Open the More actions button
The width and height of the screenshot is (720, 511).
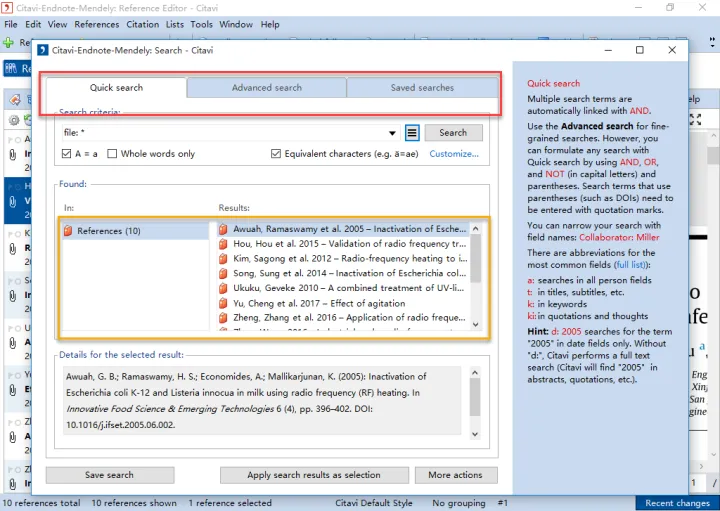456,475
